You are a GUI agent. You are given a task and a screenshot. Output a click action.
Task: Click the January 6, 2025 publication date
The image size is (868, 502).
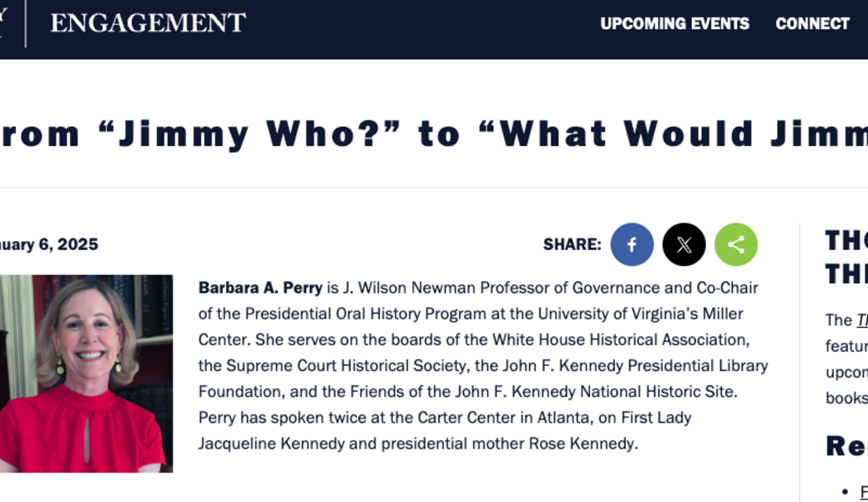coord(49,244)
